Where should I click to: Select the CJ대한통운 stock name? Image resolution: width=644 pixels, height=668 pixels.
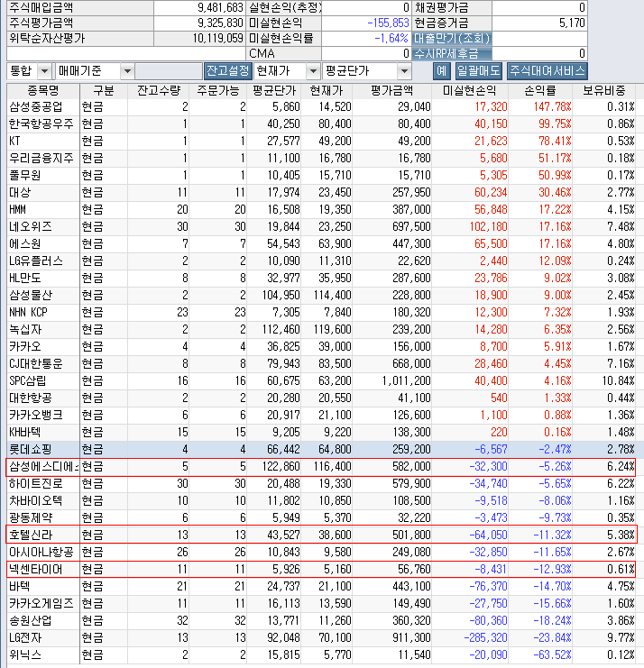36,364
